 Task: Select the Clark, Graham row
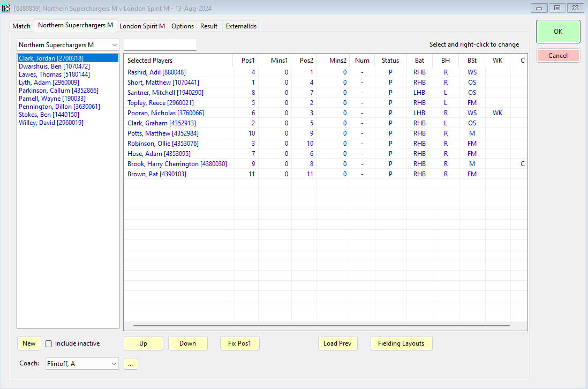pyautogui.click(x=326, y=123)
